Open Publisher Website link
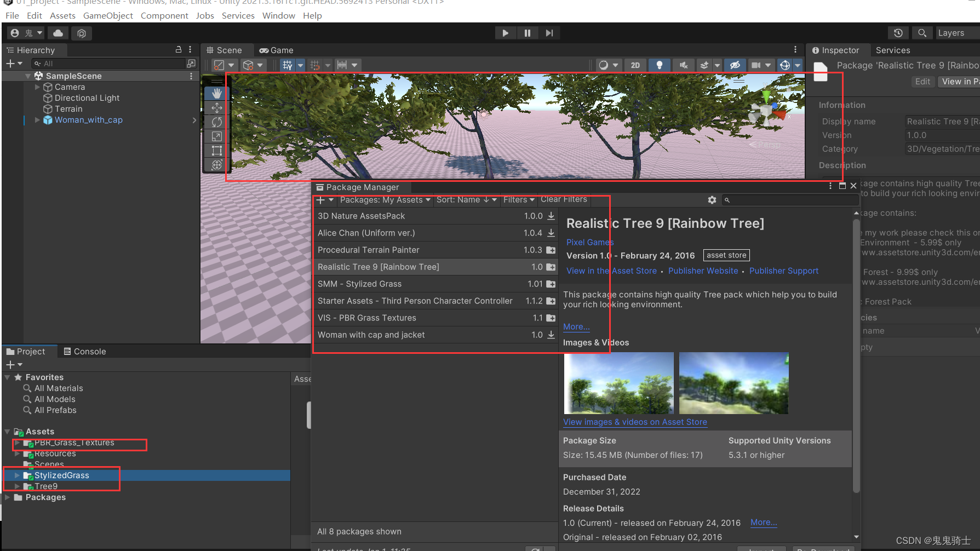 (x=703, y=271)
